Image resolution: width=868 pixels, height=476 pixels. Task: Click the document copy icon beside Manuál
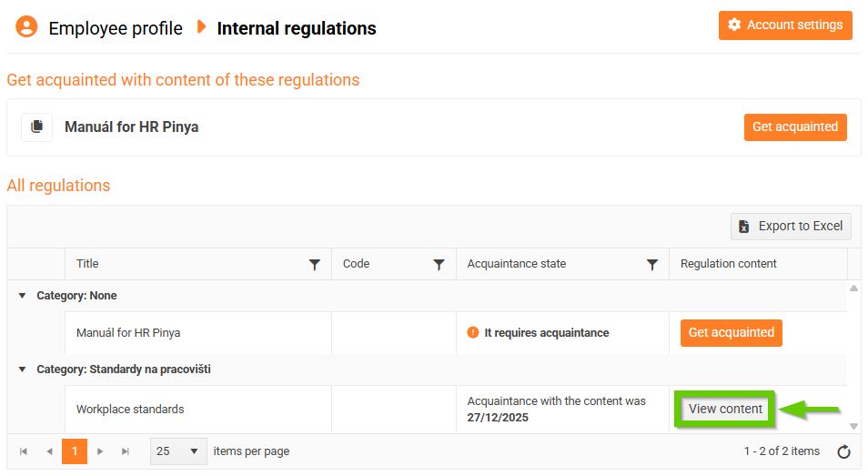pyautogui.click(x=37, y=127)
